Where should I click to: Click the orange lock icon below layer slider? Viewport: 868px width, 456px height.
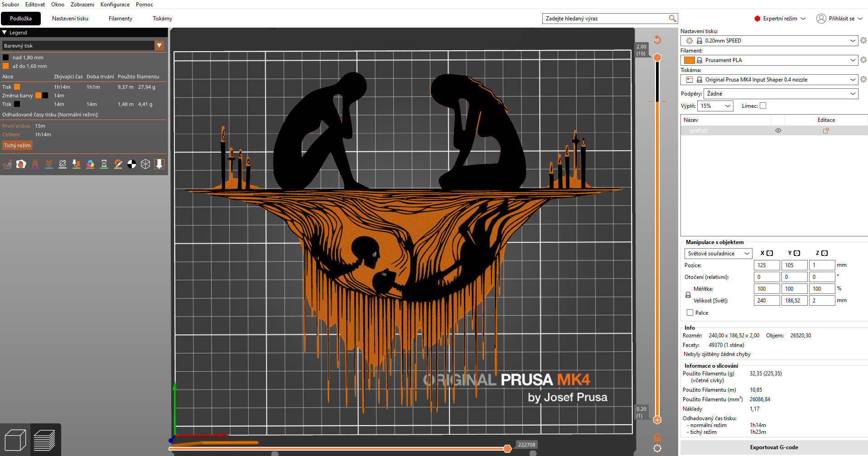point(657,437)
